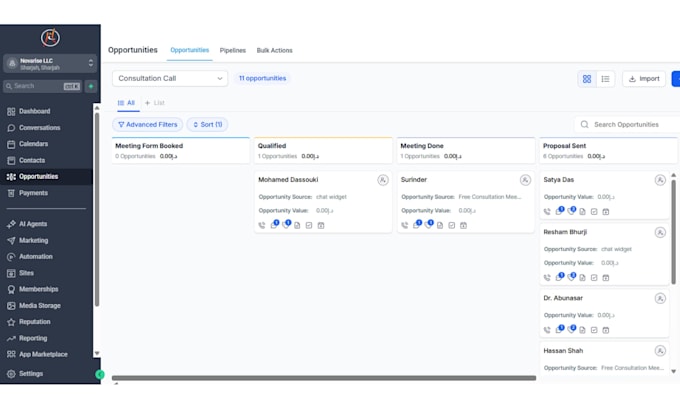Viewport: 680px width, 409px height.
Task: Select the All view tab
Action: pos(126,103)
